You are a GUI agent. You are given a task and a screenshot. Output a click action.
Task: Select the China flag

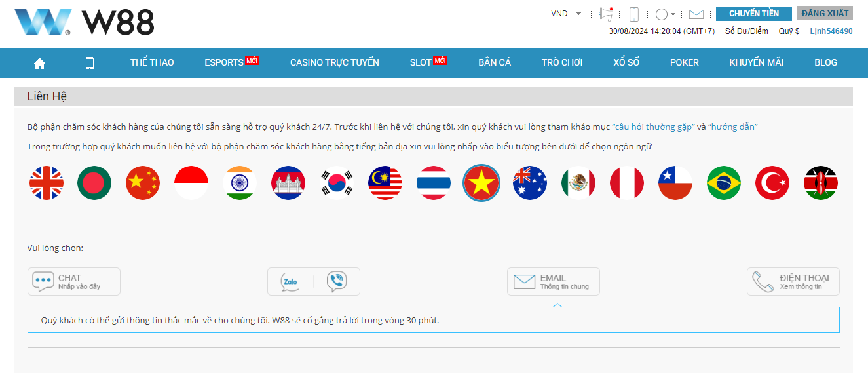click(143, 183)
